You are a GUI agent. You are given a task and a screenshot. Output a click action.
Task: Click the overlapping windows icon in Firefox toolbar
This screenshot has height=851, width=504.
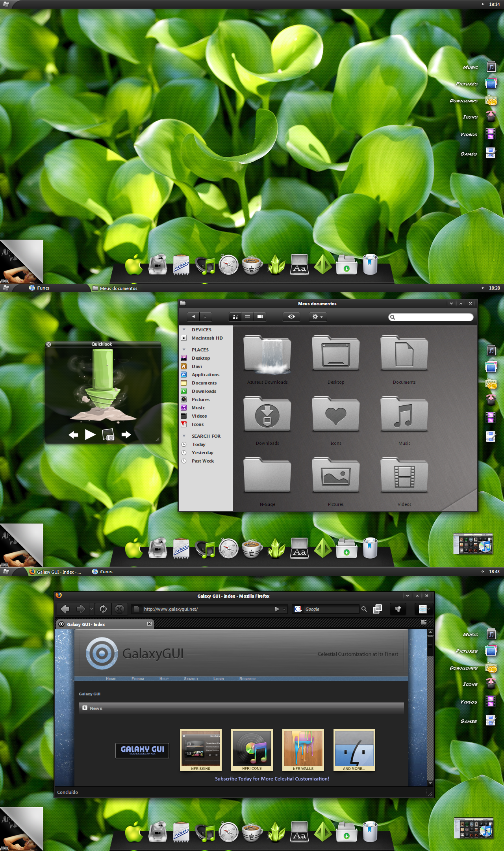click(377, 609)
